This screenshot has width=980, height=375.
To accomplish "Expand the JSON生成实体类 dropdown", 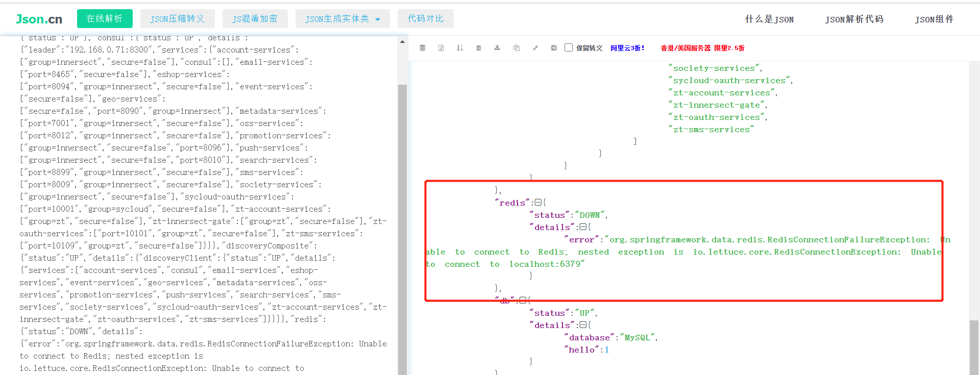I will (342, 18).
